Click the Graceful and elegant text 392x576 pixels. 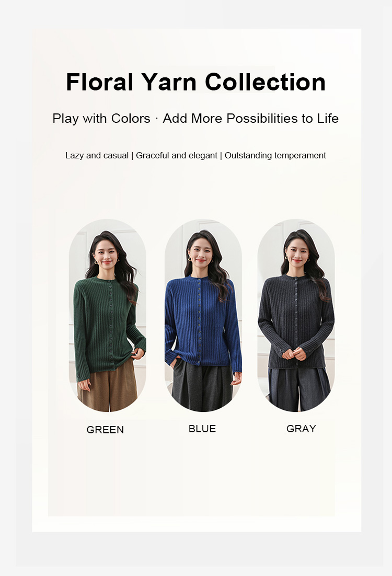[x=177, y=155]
